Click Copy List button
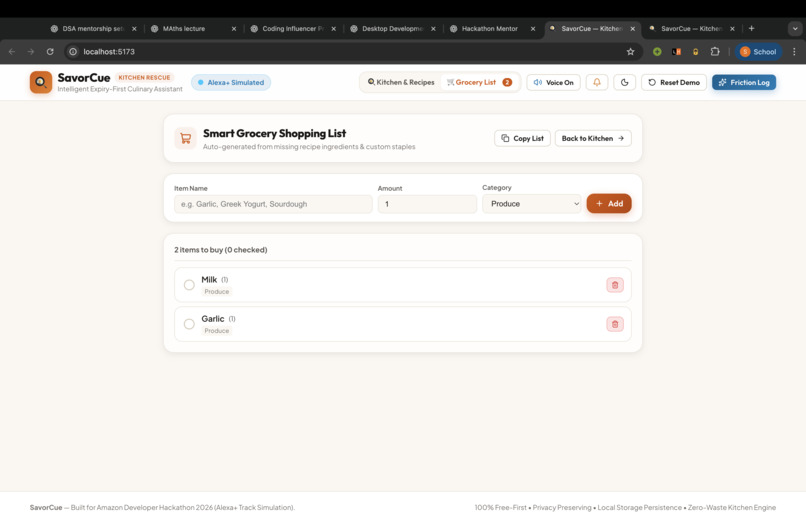The height and width of the screenshot is (523, 806). point(522,138)
